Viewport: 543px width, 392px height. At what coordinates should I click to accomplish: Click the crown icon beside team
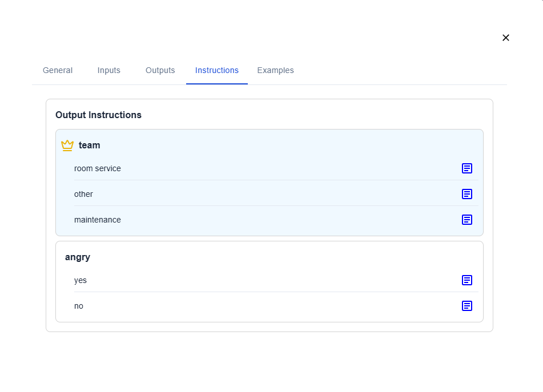tap(67, 146)
